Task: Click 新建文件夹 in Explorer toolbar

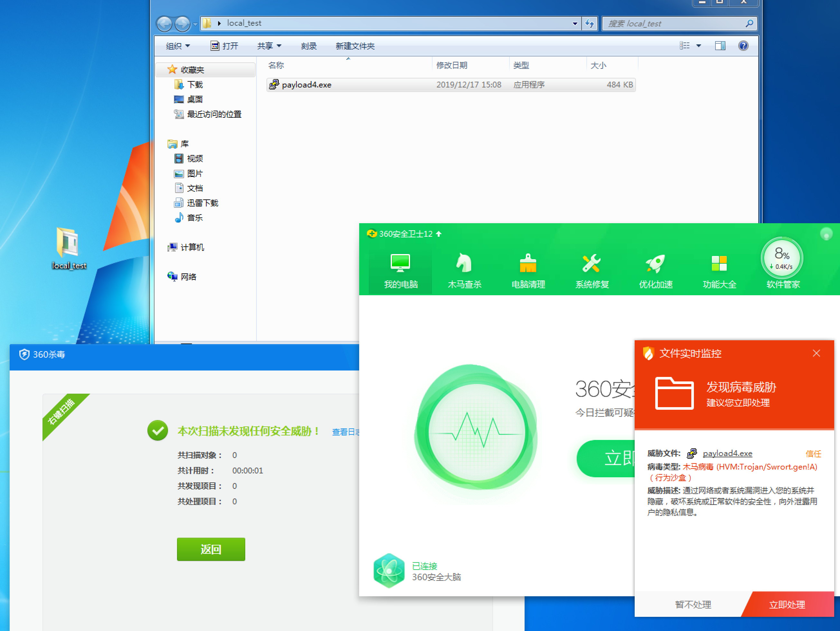Action: [x=355, y=46]
